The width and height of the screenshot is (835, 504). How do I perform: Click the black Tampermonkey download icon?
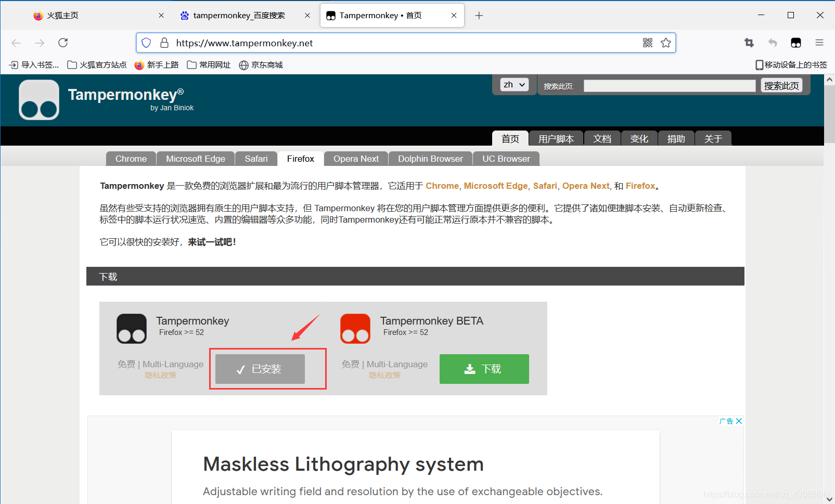pyautogui.click(x=132, y=329)
